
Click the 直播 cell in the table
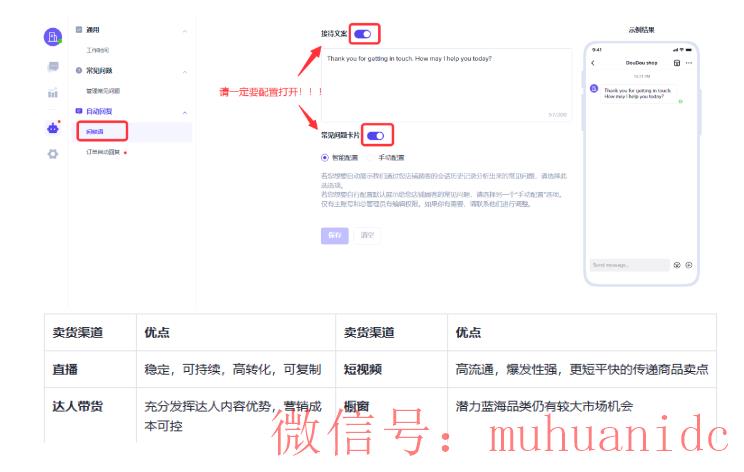91,369
